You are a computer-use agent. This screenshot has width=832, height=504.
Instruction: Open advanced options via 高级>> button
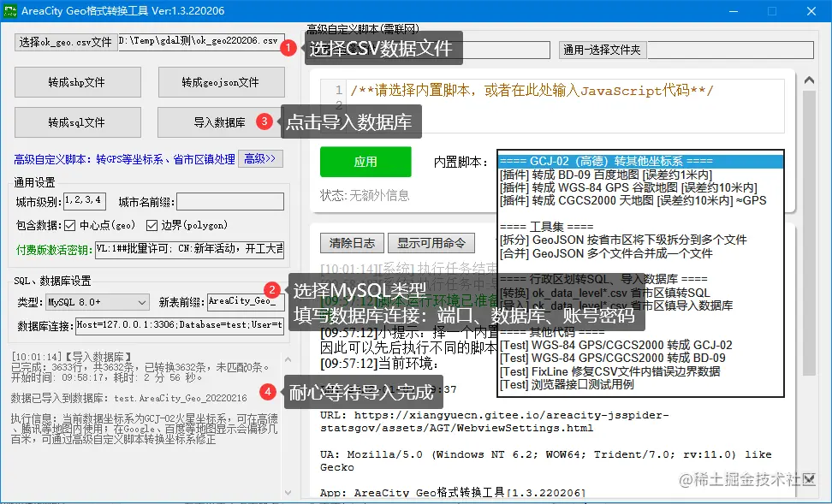[259, 159]
